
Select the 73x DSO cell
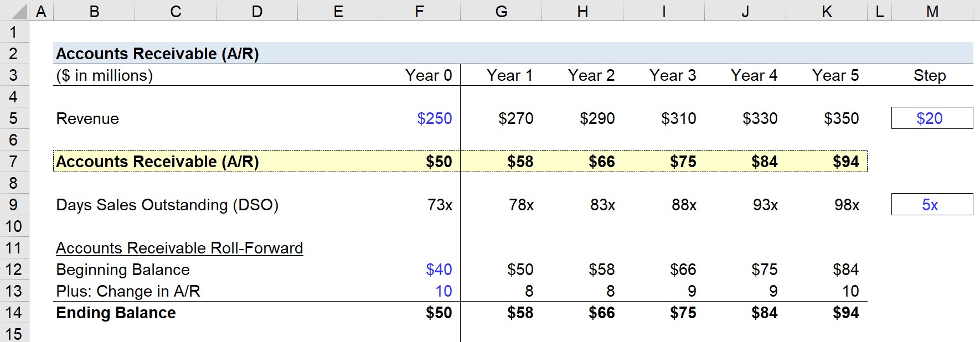point(420,205)
